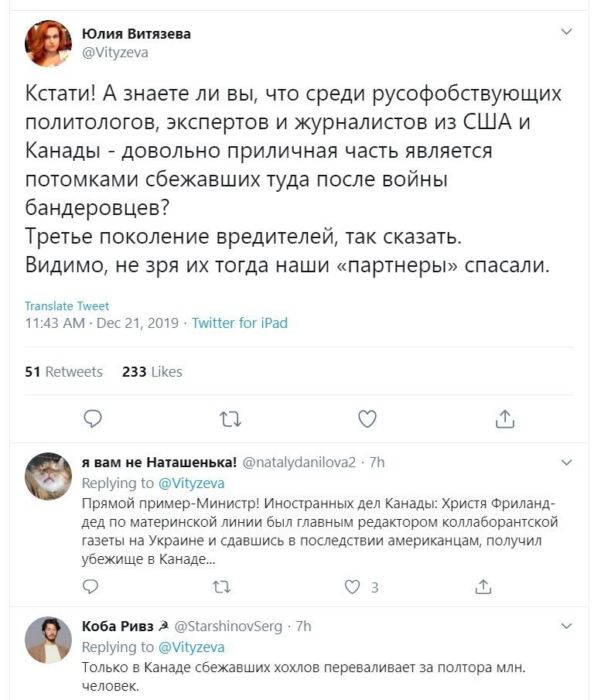Screen dimensions: 601x700
Task: Open main tweet options chevron
Action: coord(566,32)
